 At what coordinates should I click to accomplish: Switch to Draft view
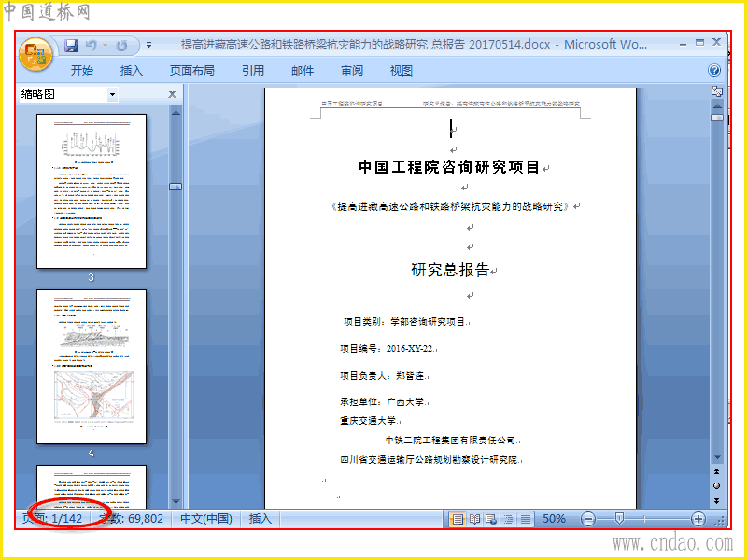point(525,519)
